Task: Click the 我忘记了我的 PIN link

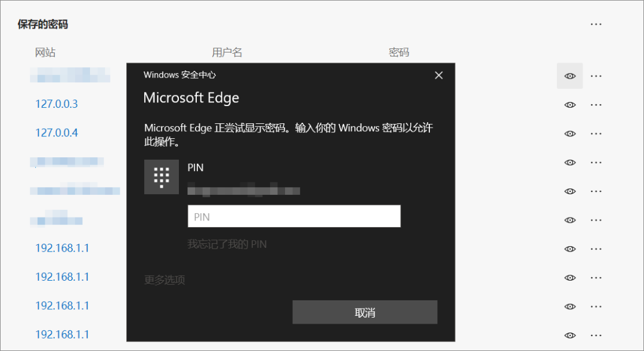Action: click(227, 244)
